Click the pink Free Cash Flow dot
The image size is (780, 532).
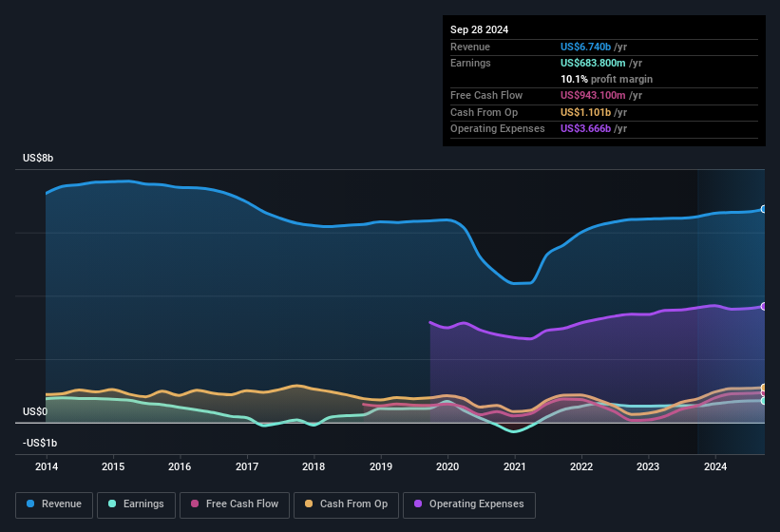pos(196,503)
